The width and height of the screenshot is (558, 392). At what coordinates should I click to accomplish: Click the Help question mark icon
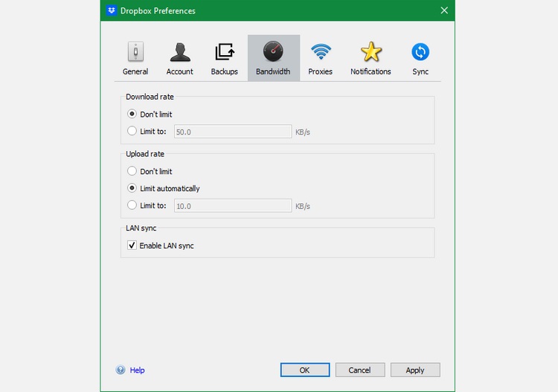pos(121,370)
